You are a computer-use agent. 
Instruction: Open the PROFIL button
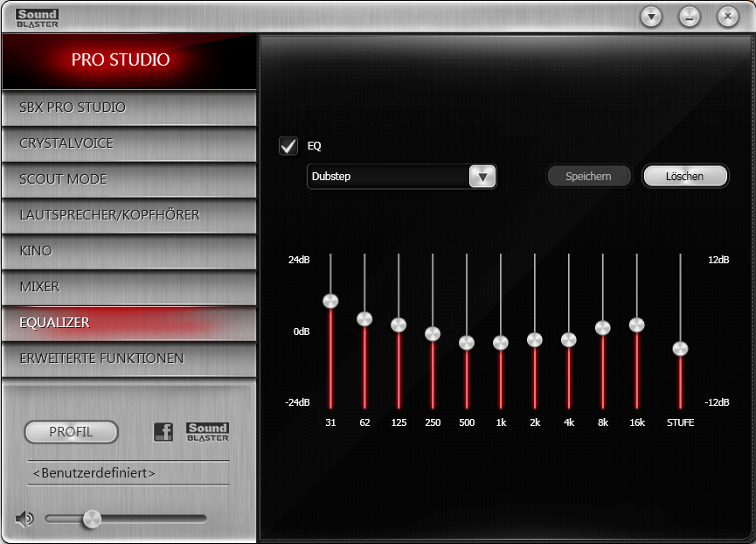71,432
